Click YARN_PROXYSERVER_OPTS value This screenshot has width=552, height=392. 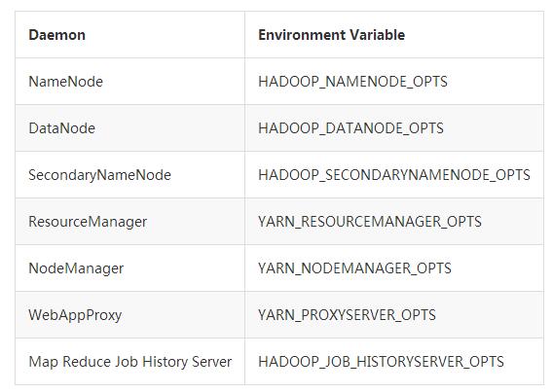347,315
